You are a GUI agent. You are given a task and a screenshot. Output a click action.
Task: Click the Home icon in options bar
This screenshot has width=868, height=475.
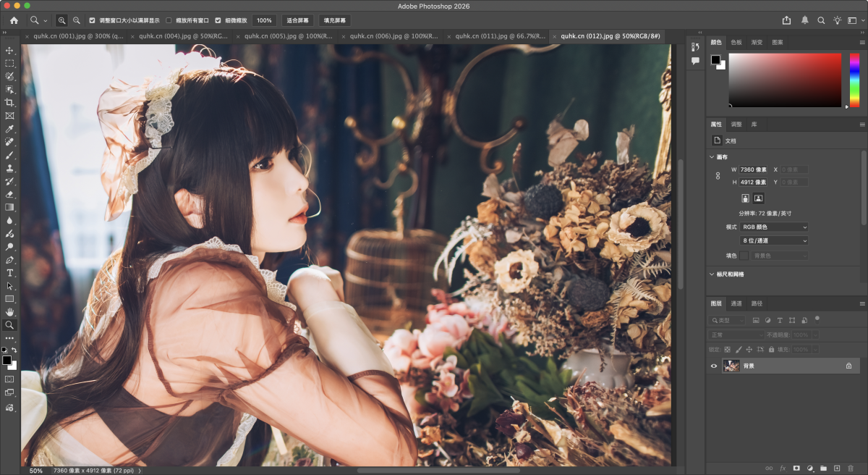point(14,20)
